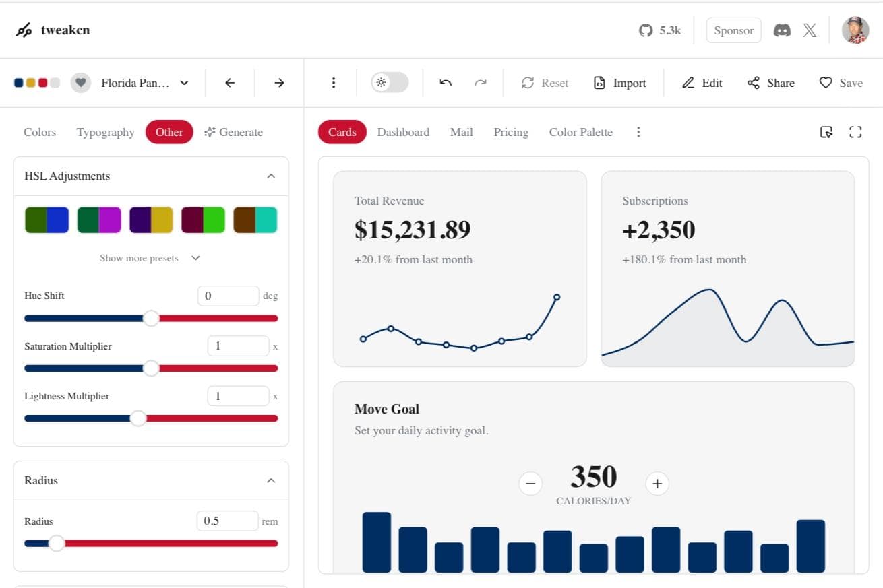The height and width of the screenshot is (588, 883).
Task: Switch to the Dashboard preview tab
Action: (x=403, y=132)
